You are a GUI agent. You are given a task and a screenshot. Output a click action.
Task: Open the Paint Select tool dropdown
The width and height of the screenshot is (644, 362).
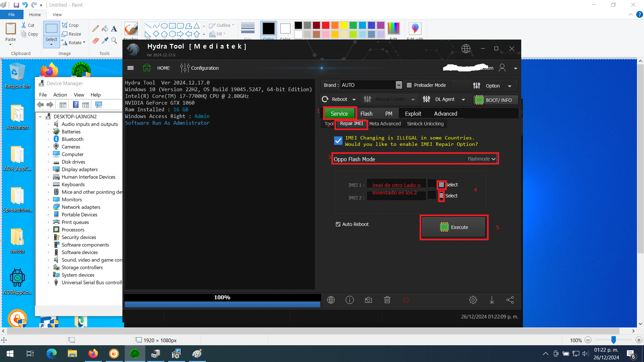[51, 42]
